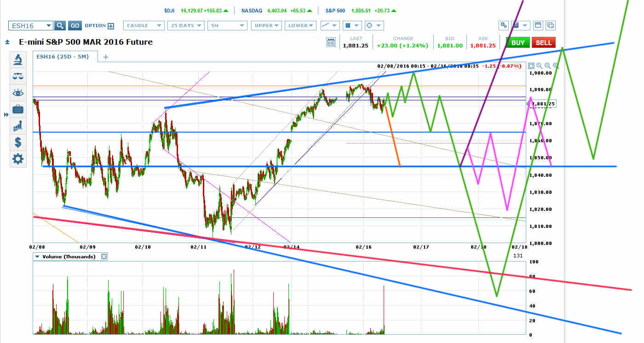Open the 5M interval dropdown

coord(227,26)
